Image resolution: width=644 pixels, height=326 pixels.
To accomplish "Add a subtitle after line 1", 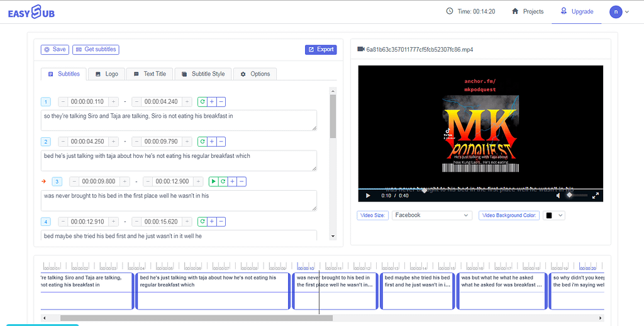I will (211, 101).
